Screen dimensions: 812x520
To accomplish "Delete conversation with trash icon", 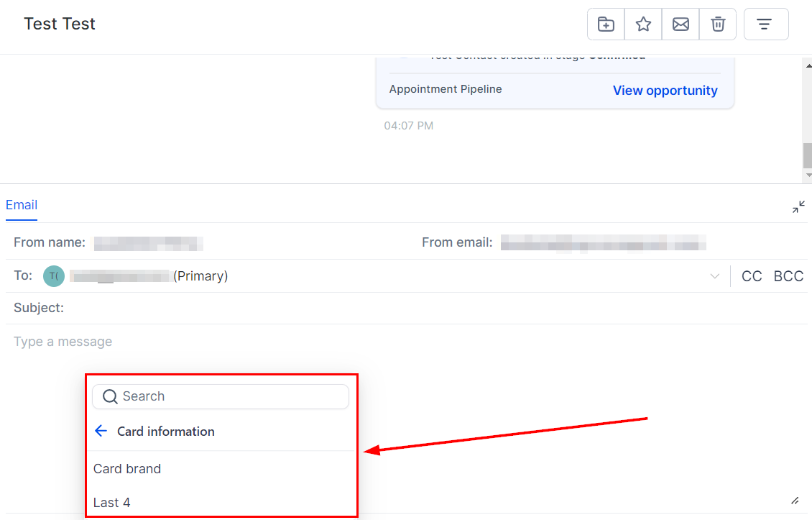I will pyautogui.click(x=718, y=24).
